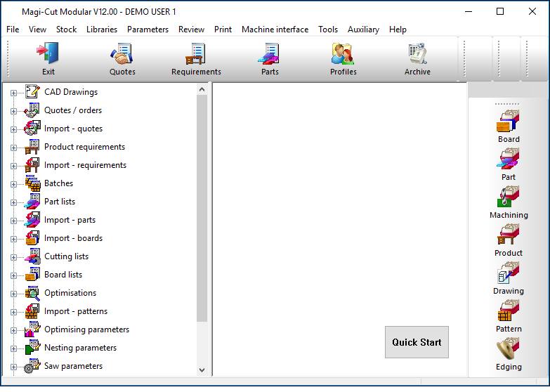Open the Print menu

223,30
